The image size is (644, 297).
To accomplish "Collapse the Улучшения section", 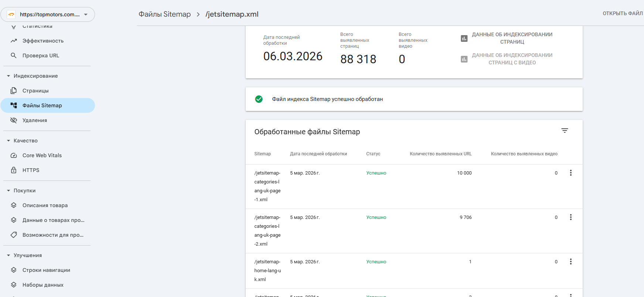I will [8, 255].
